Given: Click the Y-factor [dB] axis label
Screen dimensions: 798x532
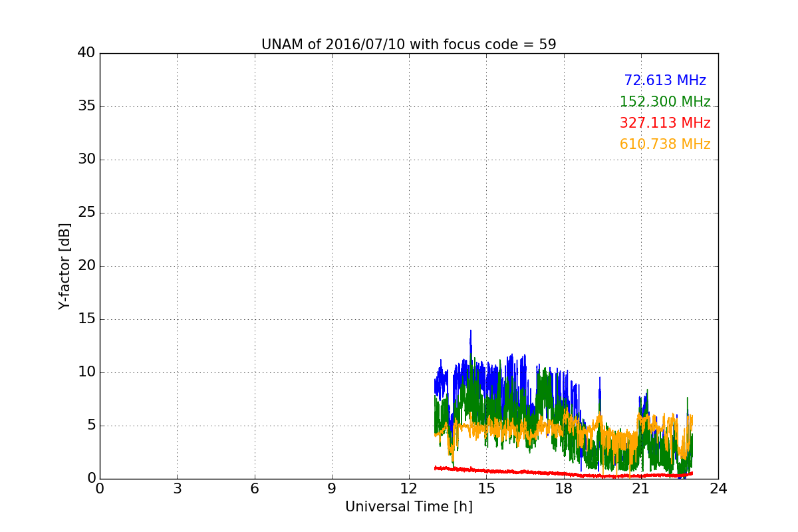Looking at the screenshot, I should [x=65, y=266].
